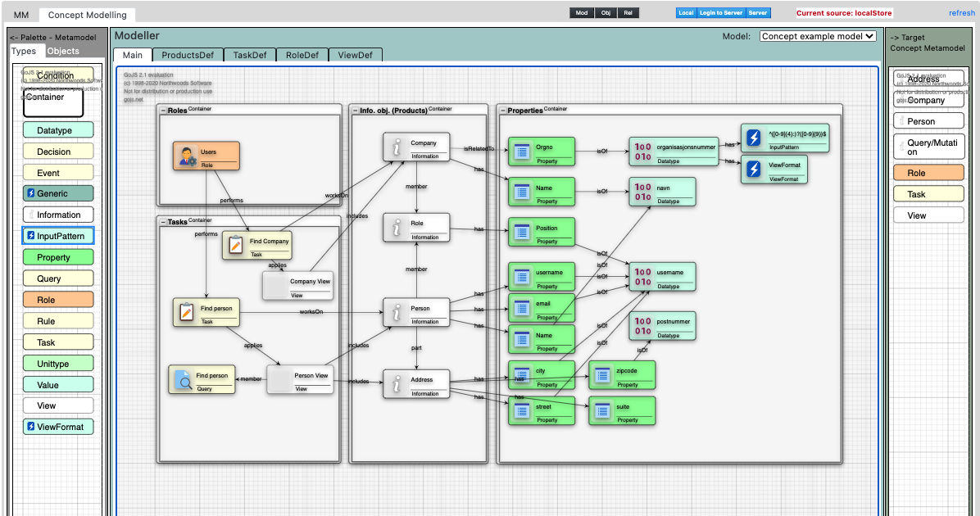Choose the Server source button
Viewport: 980px width, 516px height.
click(758, 12)
